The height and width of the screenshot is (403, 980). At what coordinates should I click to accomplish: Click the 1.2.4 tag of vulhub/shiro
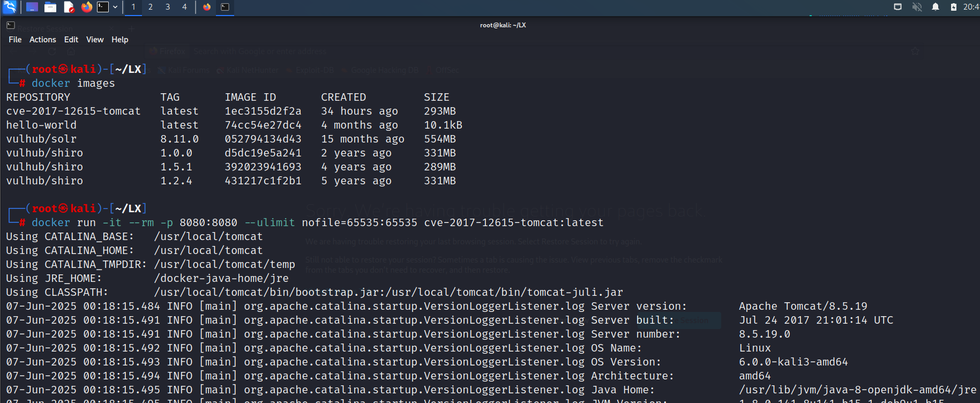[176, 181]
